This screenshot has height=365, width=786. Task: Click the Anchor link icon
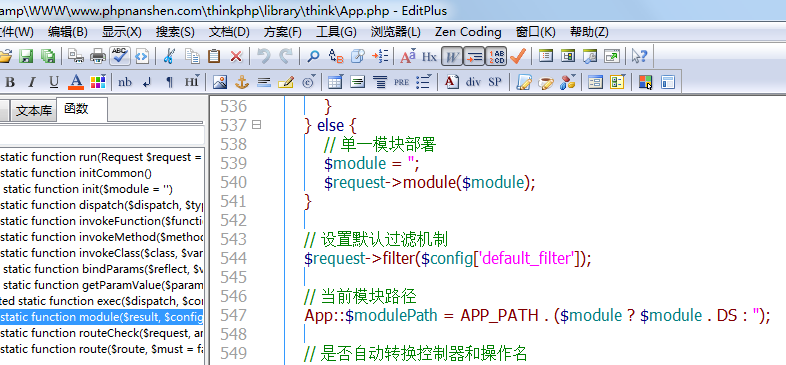242,82
